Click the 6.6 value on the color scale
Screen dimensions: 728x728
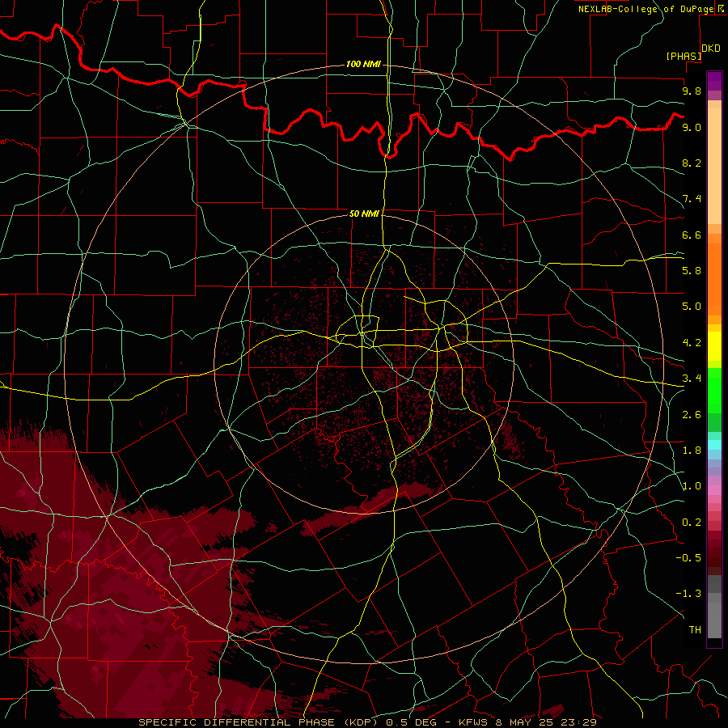click(692, 235)
